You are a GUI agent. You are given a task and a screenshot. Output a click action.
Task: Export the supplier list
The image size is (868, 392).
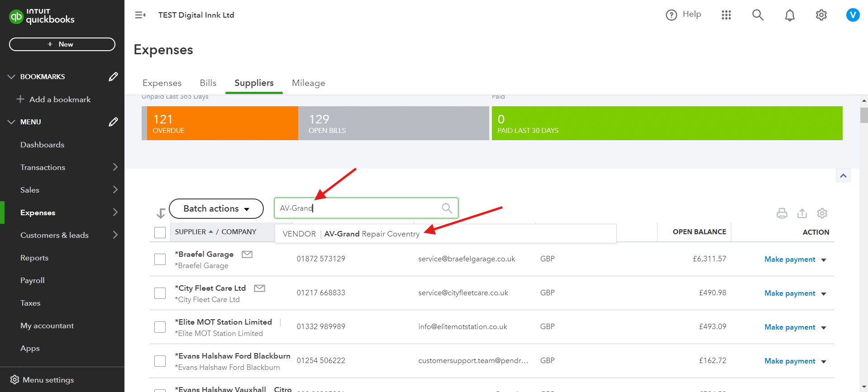[802, 213]
